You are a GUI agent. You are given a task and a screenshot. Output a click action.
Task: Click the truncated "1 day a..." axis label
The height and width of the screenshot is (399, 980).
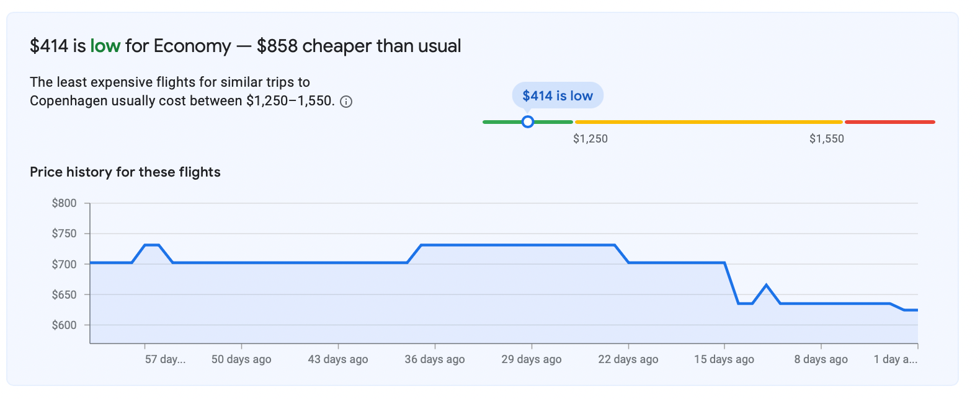click(895, 359)
